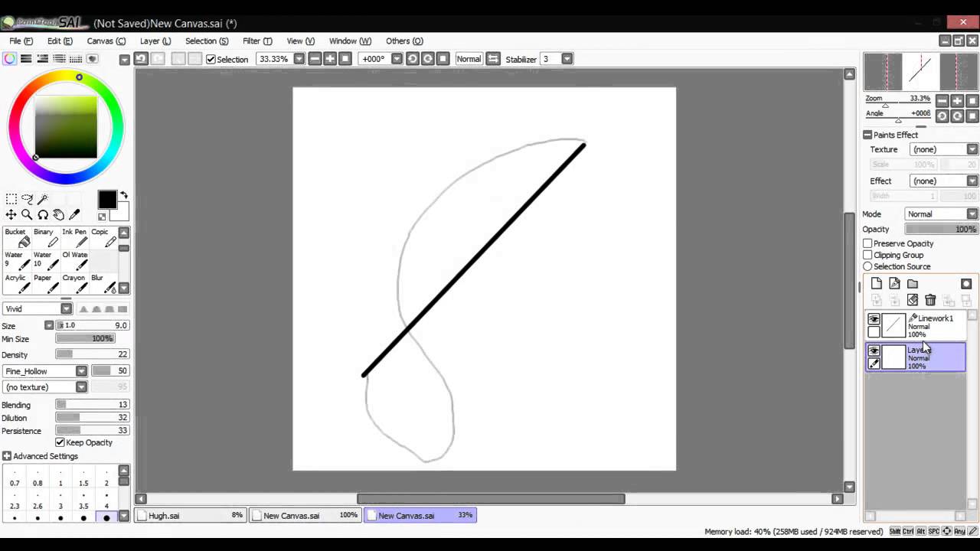Click the Undo button in toolbar
This screenshot has width=980, height=551.
[141, 59]
